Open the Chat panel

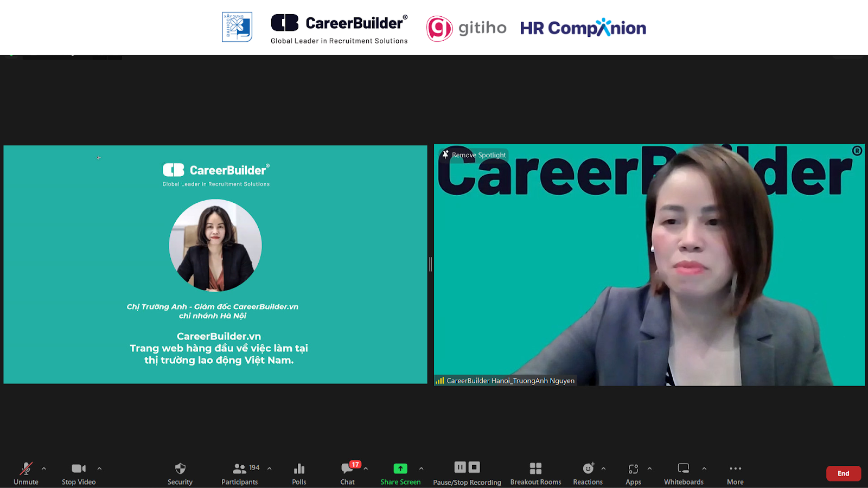[x=347, y=473]
